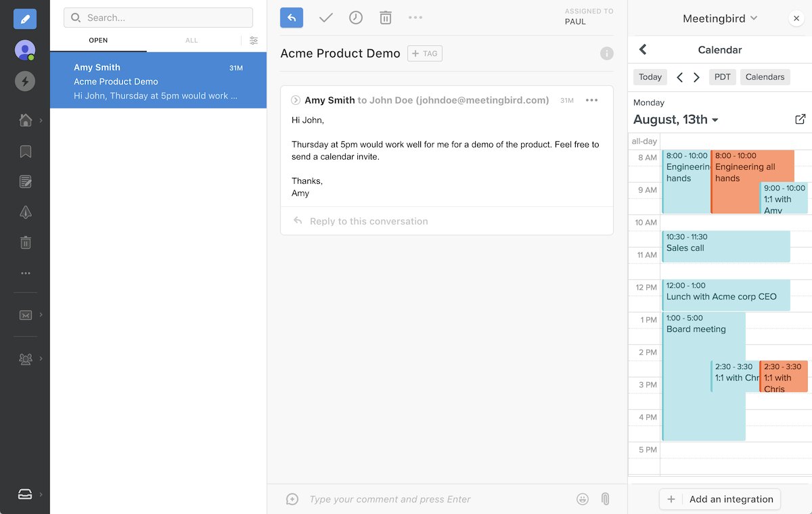Open the sent paper-plane icon
This screenshot has height=514, width=812.
click(26, 212)
